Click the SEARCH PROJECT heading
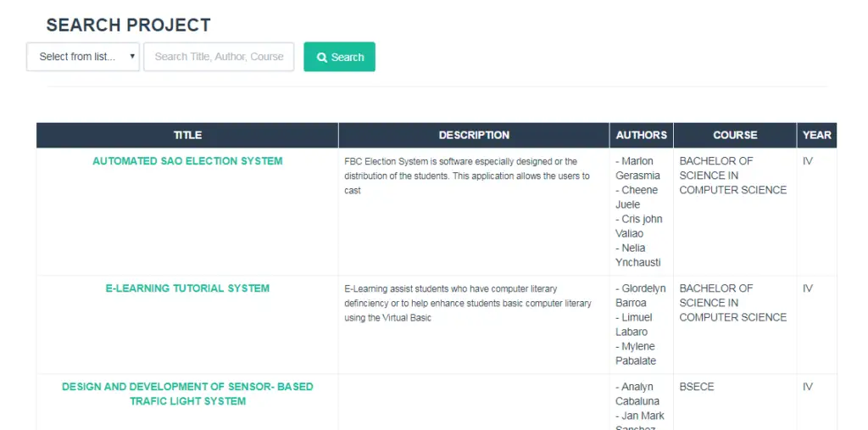 click(x=128, y=25)
